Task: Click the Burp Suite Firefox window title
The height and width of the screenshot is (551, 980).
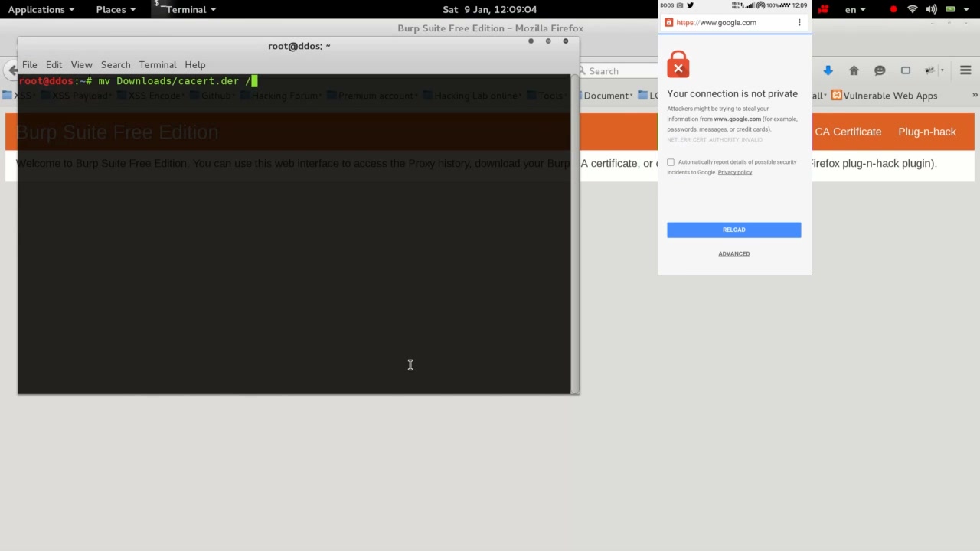Action: [490, 28]
